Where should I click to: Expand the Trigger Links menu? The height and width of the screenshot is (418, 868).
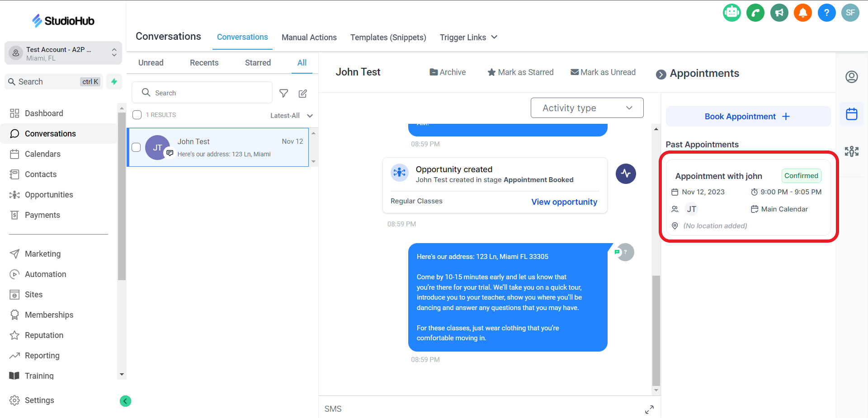pos(468,38)
